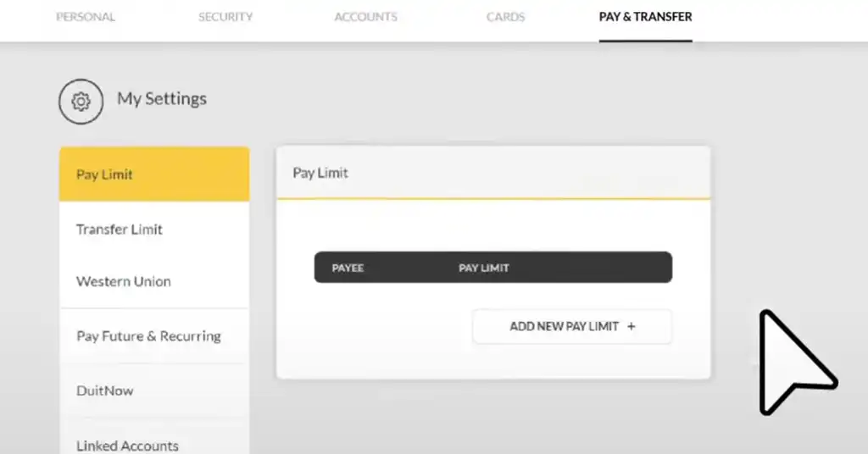Open Pay Future & Recurring settings
Viewport: 868px width, 454px height.
(x=154, y=336)
